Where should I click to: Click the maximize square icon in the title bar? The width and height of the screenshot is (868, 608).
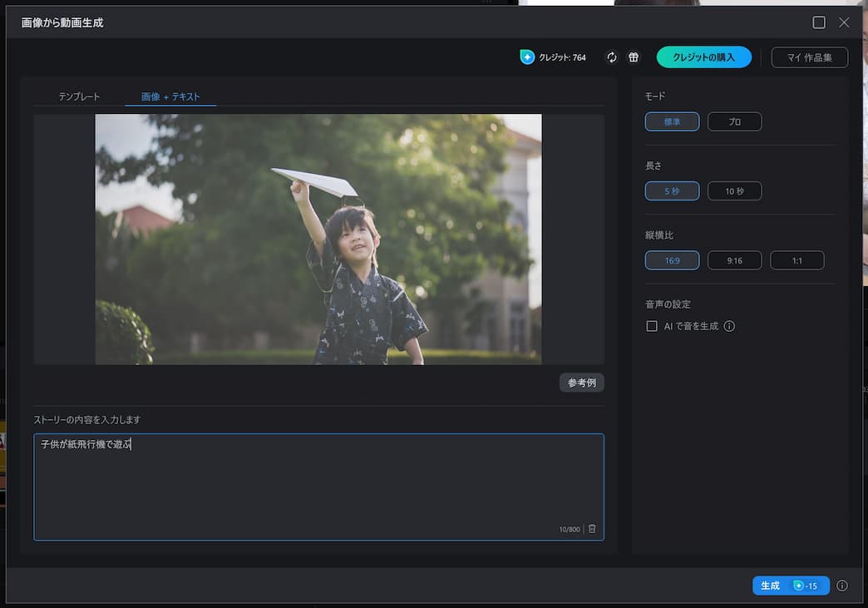819,22
